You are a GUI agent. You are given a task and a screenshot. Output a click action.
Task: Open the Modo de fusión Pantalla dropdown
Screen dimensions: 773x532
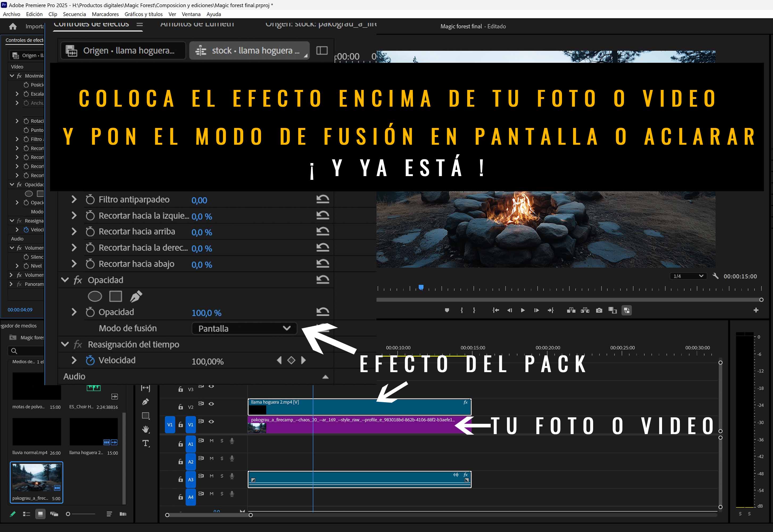click(244, 328)
